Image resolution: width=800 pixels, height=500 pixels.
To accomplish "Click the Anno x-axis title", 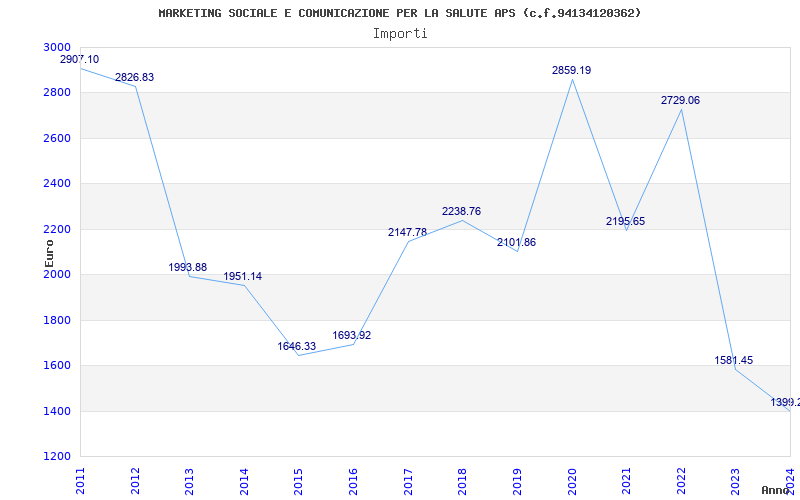I will point(775,490).
